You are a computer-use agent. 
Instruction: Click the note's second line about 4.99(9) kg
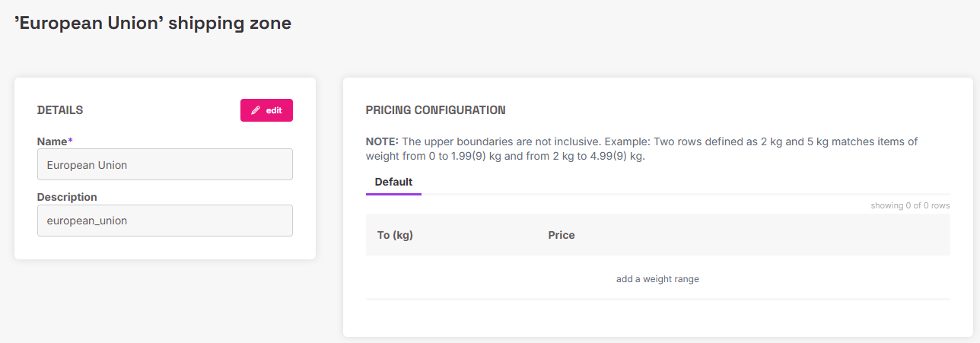pyautogui.click(x=505, y=156)
